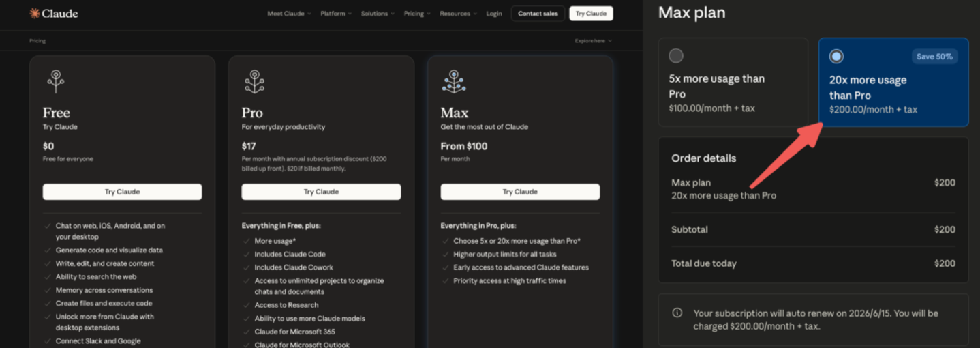Expand the Explore here dropdown
Screen dimensions: 980x348
point(593,41)
